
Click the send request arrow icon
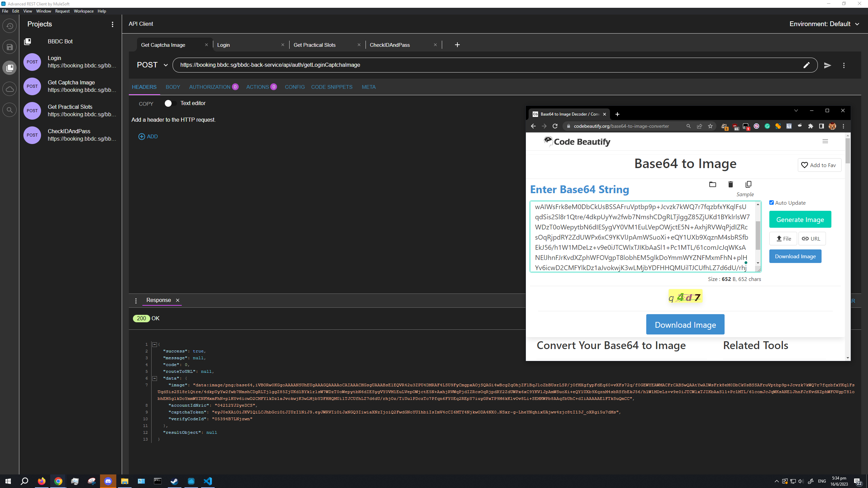click(x=828, y=65)
